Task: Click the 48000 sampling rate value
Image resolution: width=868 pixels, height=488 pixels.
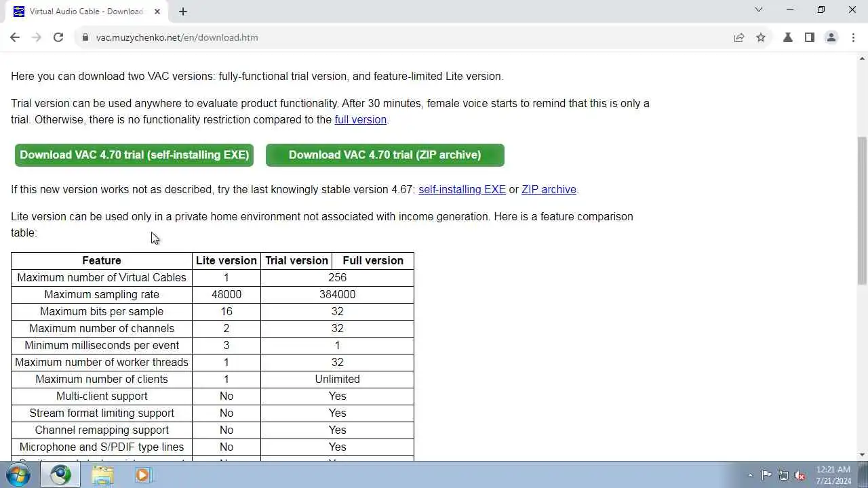Action: click(226, 294)
